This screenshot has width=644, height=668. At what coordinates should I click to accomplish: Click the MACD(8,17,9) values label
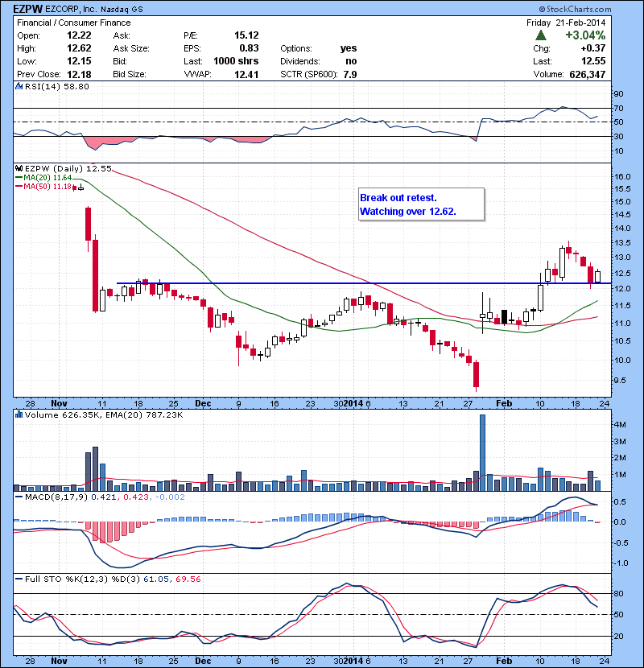coord(105,497)
